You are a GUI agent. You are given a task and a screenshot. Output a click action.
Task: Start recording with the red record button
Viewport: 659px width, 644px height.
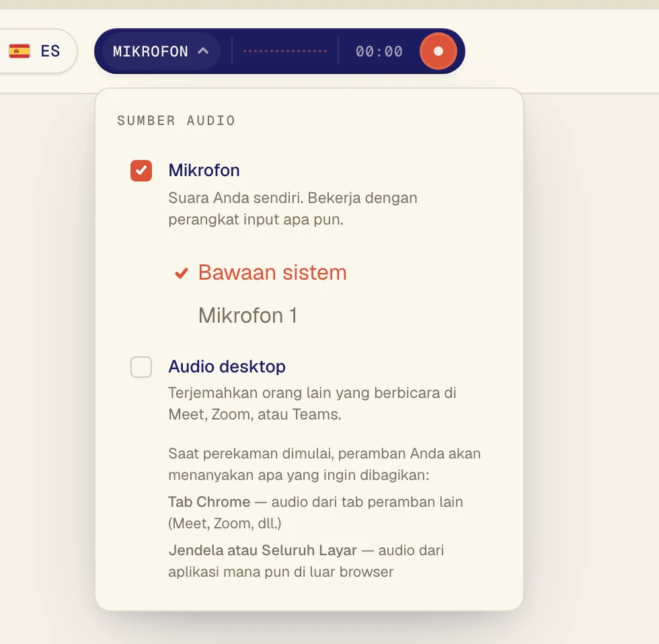tap(438, 51)
